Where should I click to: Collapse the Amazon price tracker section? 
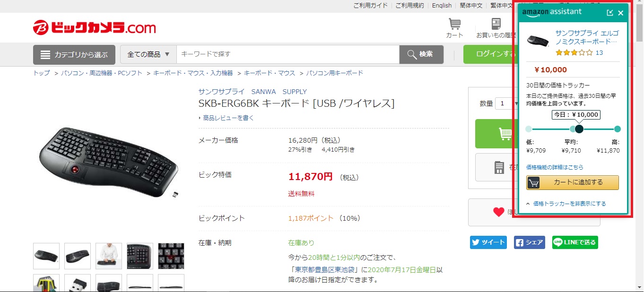[566, 204]
